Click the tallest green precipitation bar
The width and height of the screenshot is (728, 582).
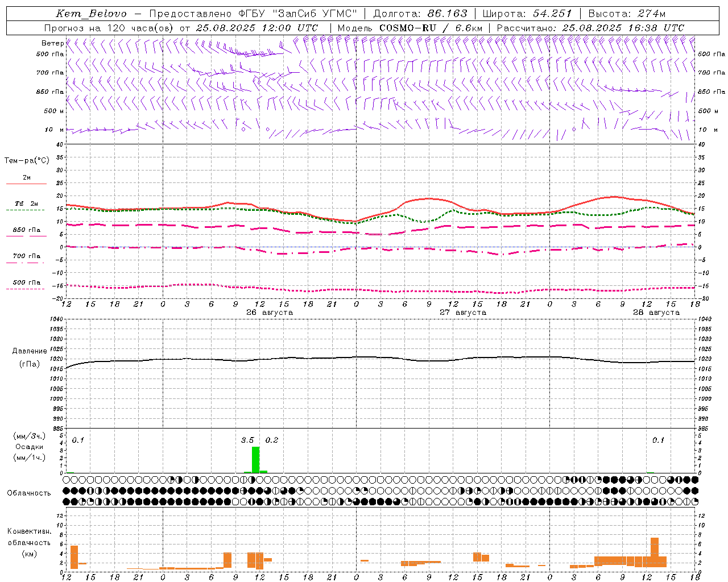(256, 460)
